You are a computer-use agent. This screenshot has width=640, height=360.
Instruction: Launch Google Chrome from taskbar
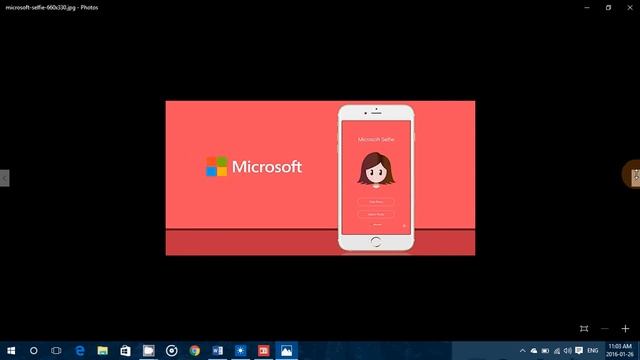coord(195,351)
